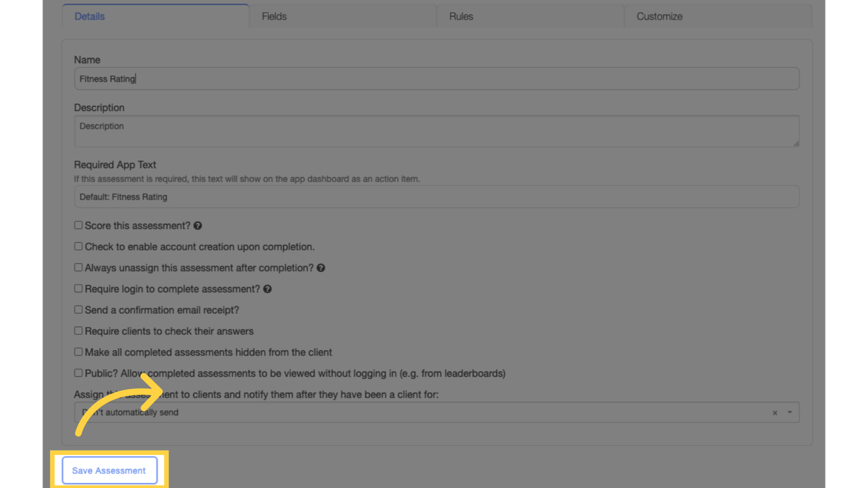Image resolution: width=868 pixels, height=488 pixels.
Task: Toggle Always unassign this assessment after completion
Action: coord(78,268)
